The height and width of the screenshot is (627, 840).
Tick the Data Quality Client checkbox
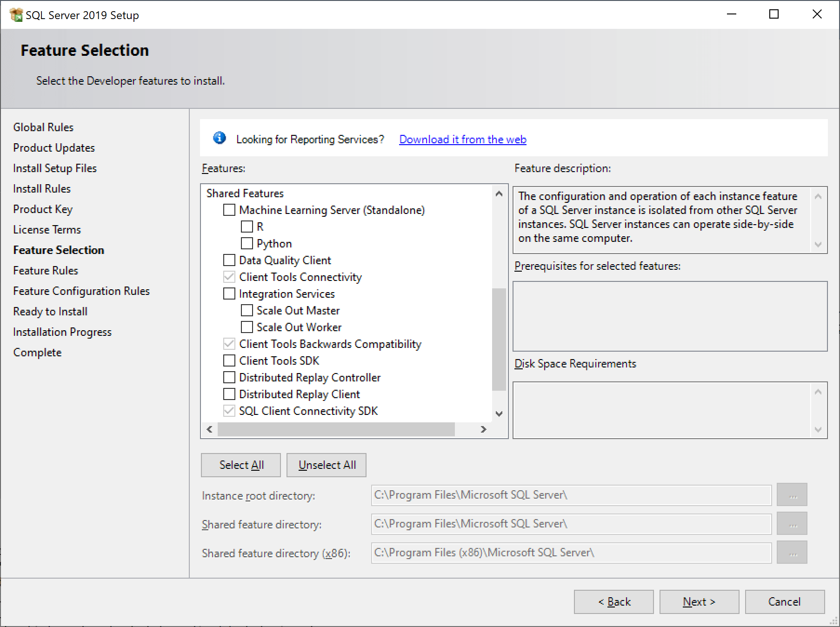(229, 260)
